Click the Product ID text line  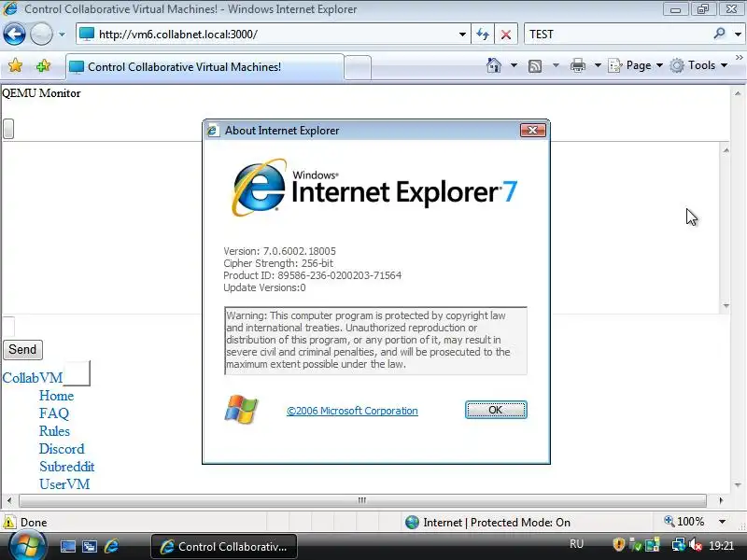(x=313, y=275)
